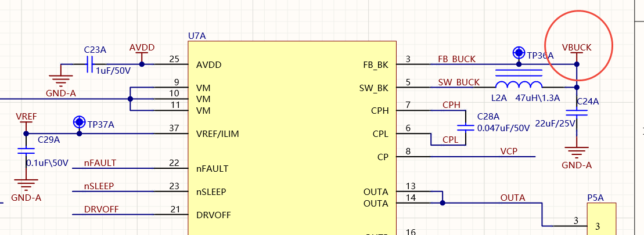Select the C24A capacitor symbol
The height and width of the screenshot is (235, 644).
point(577,113)
